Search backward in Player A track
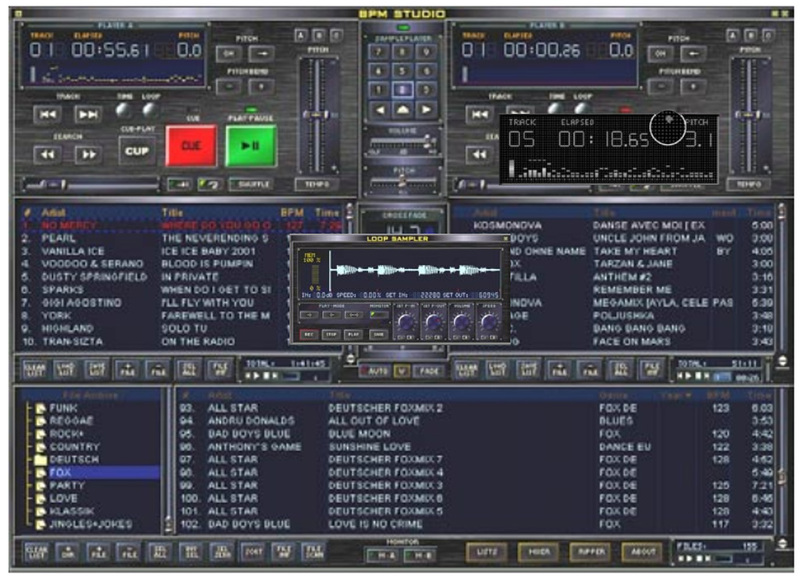This screenshot has width=800, height=579. [47, 154]
